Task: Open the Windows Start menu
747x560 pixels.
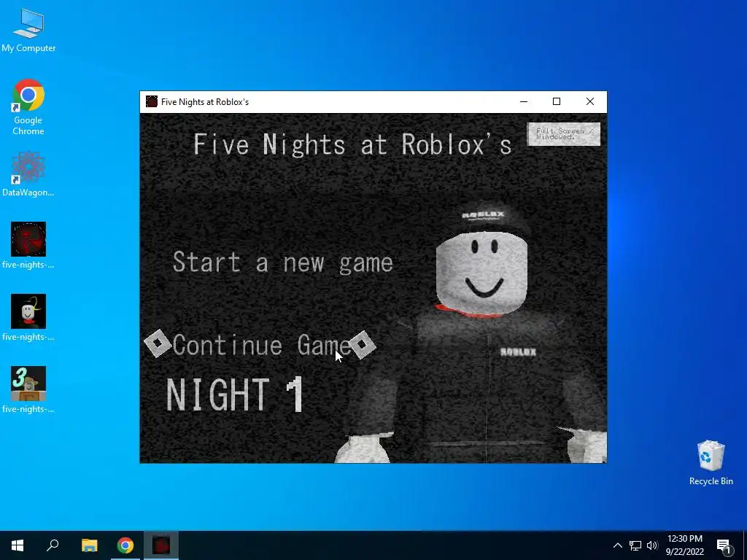Action: [18, 545]
